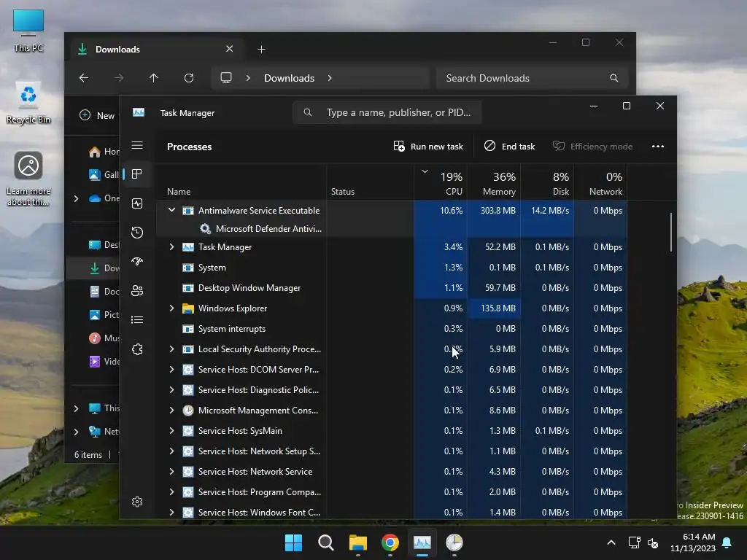Image resolution: width=747 pixels, height=560 pixels.
Task: Click Run new task
Action: [427, 146]
